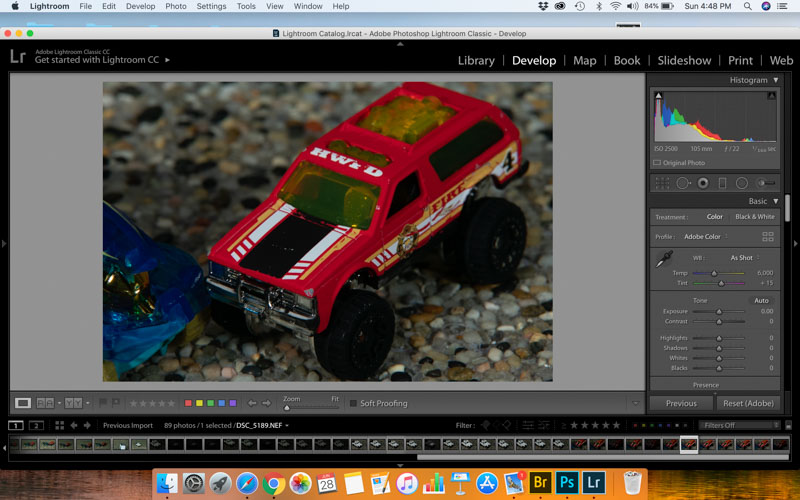This screenshot has width=800, height=500.
Task: Flag photo as picked in toolbar
Action: click(x=103, y=403)
